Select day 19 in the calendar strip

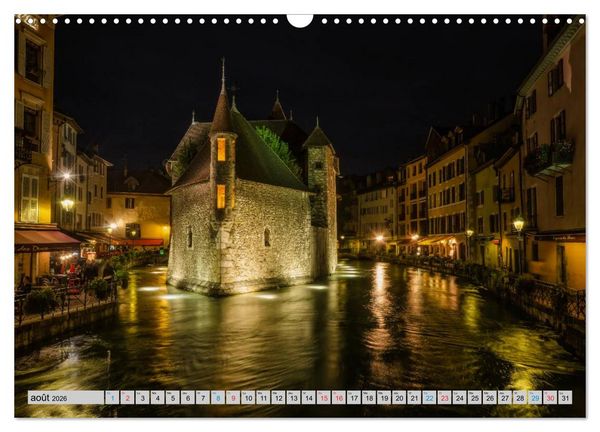point(384,398)
